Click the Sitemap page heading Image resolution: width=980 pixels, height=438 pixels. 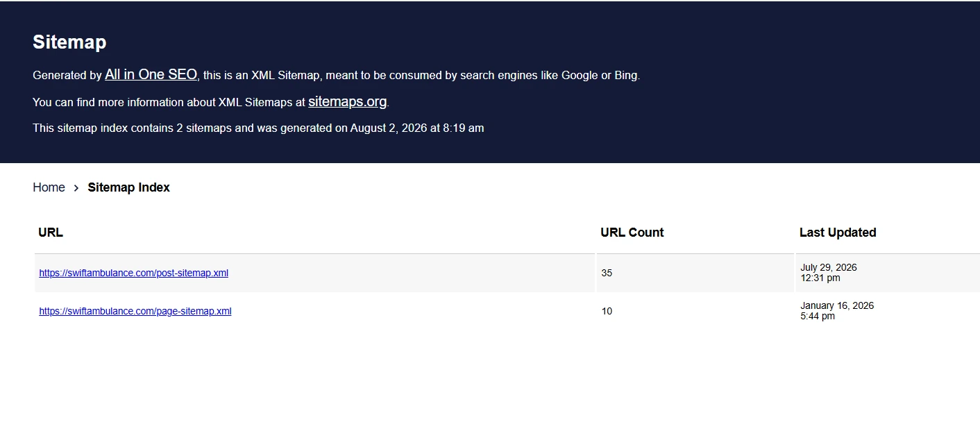(x=69, y=42)
